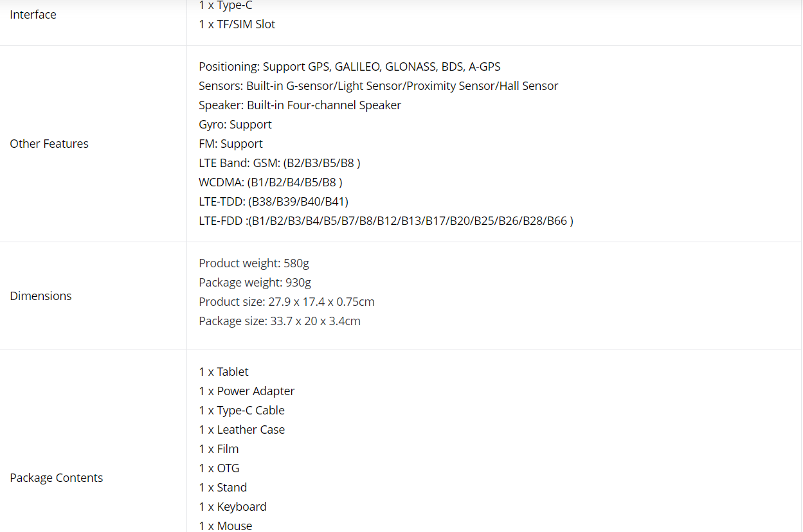Image resolution: width=803 pixels, height=532 pixels.
Task: Click the LTE Band GSM line
Action: (x=280, y=163)
